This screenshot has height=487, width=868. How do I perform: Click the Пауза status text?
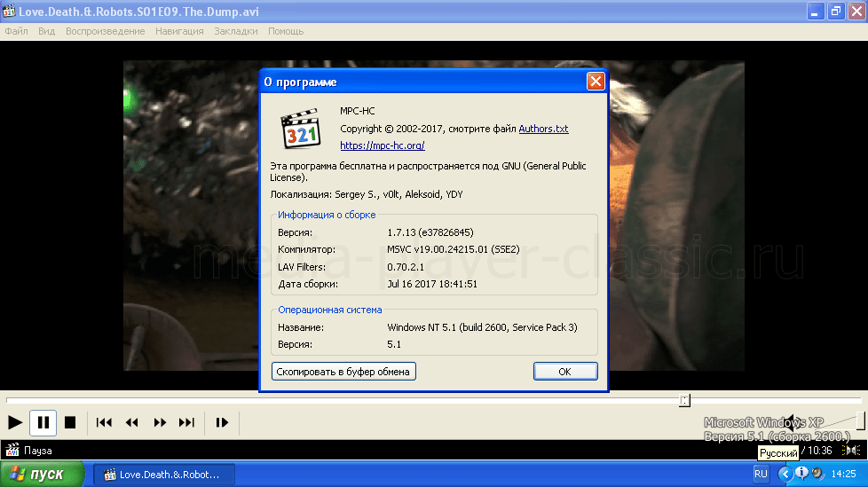37,451
